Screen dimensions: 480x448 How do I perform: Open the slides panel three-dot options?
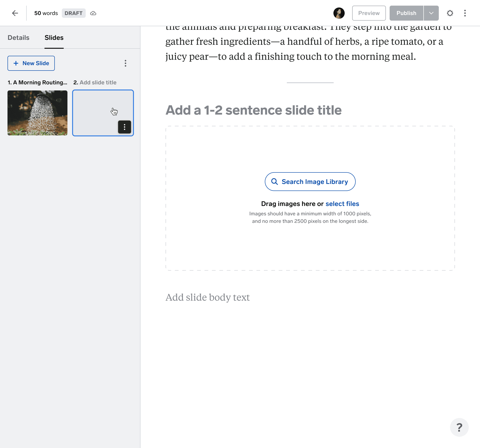(x=125, y=63)
